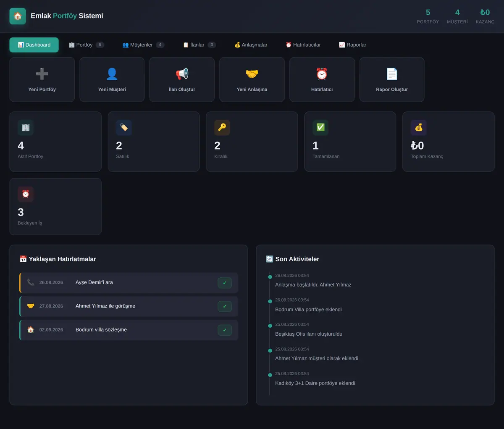The width and height of the screenshot is (504, 429).
Task: Click the handshake icon for Yeni Anlaşma
Action: (x=252, y=74)
